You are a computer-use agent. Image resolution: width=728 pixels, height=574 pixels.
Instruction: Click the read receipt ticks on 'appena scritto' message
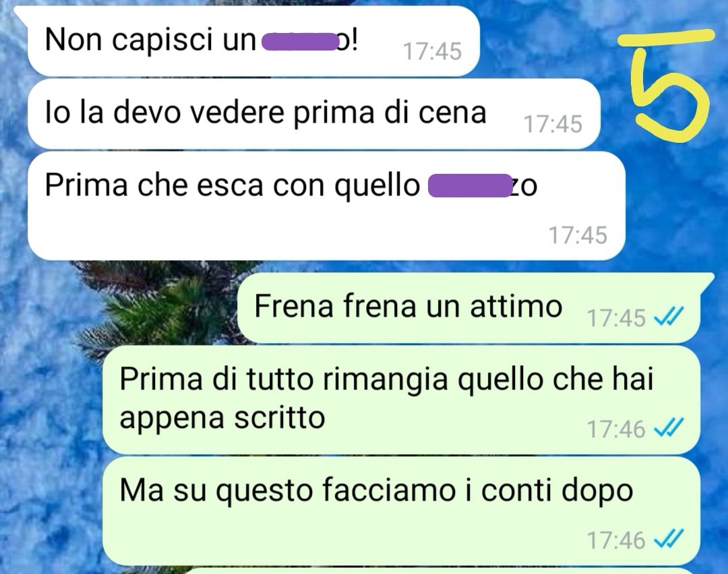669,428
